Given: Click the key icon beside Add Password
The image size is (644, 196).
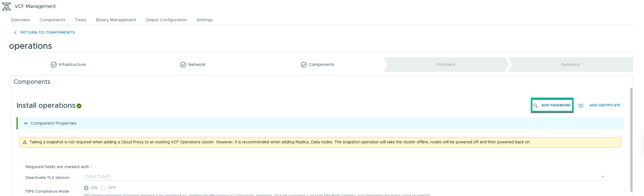Looking at the screenshot, I should [536, 105].
